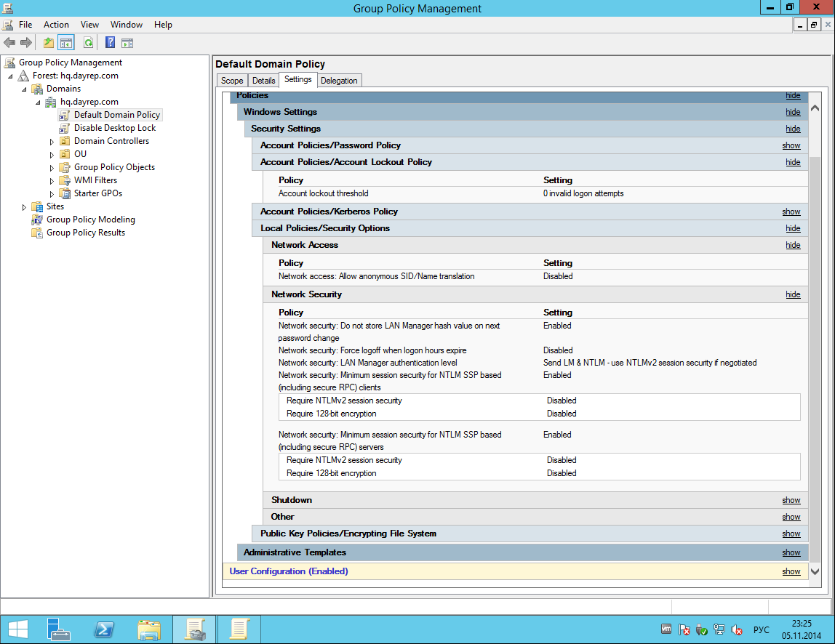This screenshot has height=644, width=835.
Task: Click the Refresh toolbar icon
Action: point(88,43)
